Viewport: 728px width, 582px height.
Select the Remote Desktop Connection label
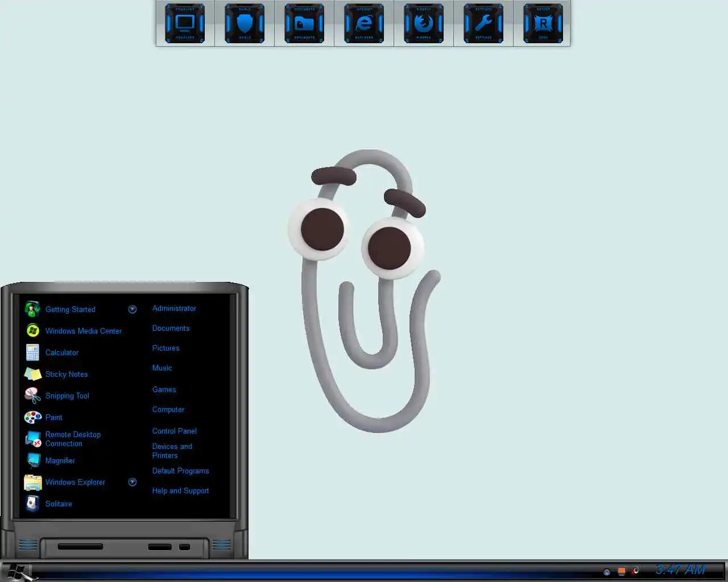tap(73, 439)
